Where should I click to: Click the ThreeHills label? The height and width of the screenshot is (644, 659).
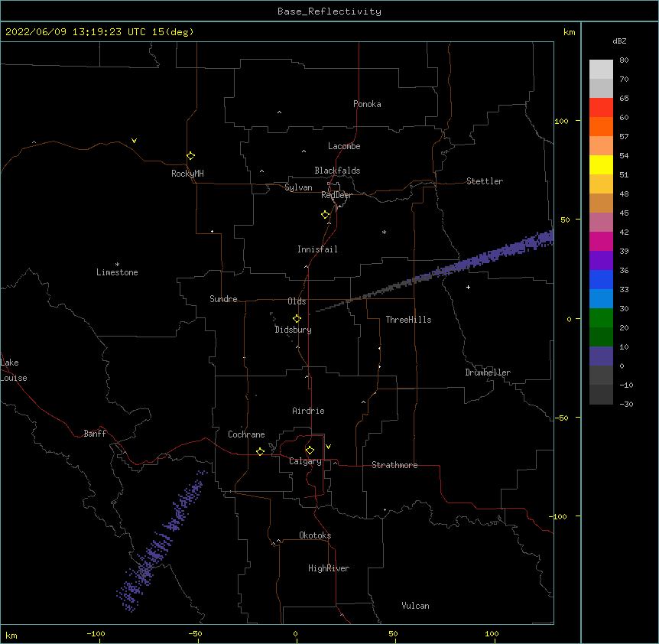[408, 320]
